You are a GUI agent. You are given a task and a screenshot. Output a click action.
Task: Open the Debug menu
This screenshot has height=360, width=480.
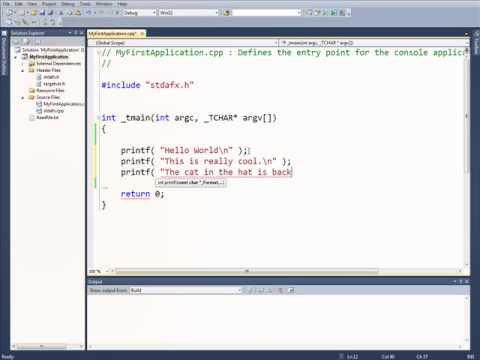point(68,4)
